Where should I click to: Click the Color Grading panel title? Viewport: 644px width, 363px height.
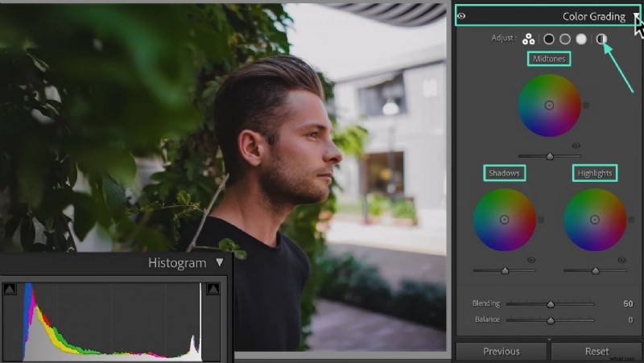594,16
